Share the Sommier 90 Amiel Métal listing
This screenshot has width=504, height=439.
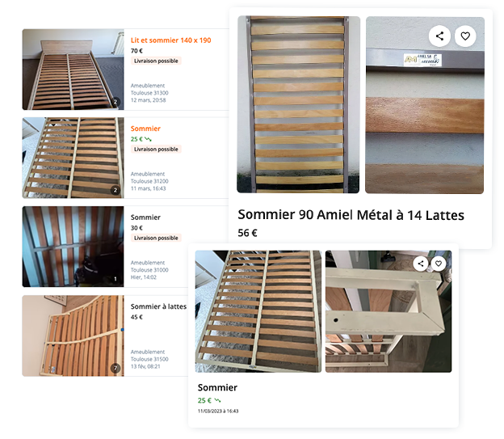[x=439, y=36]
